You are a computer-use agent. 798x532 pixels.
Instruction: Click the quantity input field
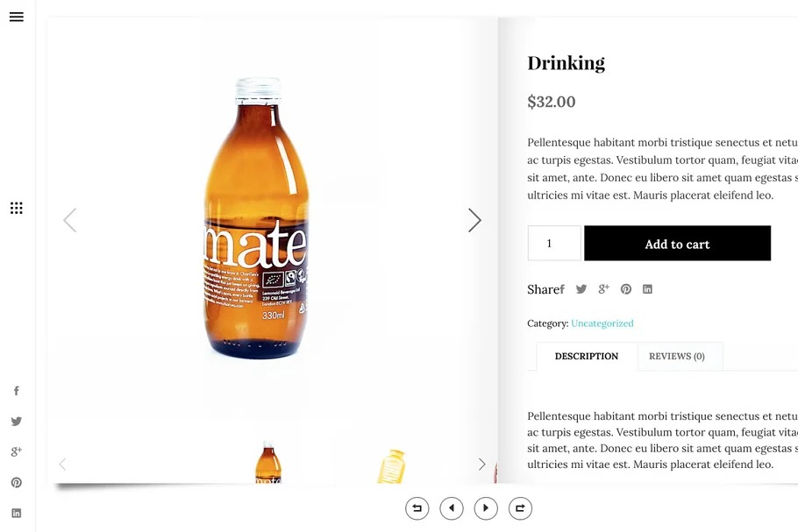(x=553, y=244)
